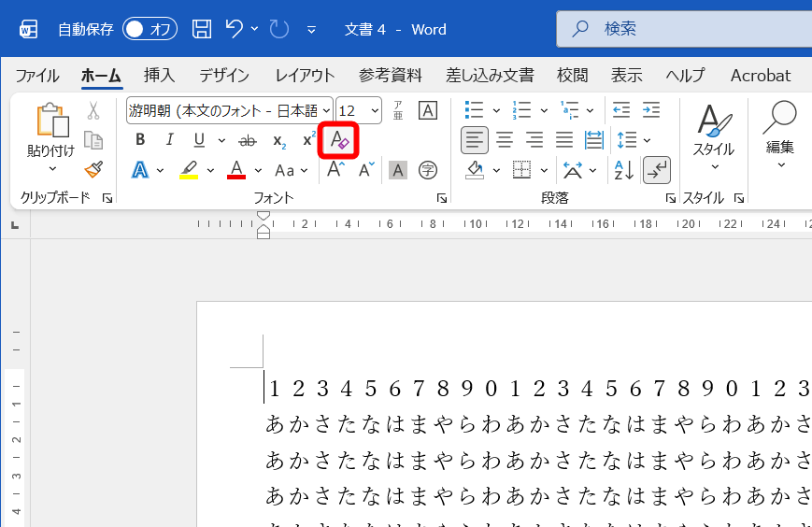
Task: Open highlight color dropdown arrow
Action: pos(210,170)
